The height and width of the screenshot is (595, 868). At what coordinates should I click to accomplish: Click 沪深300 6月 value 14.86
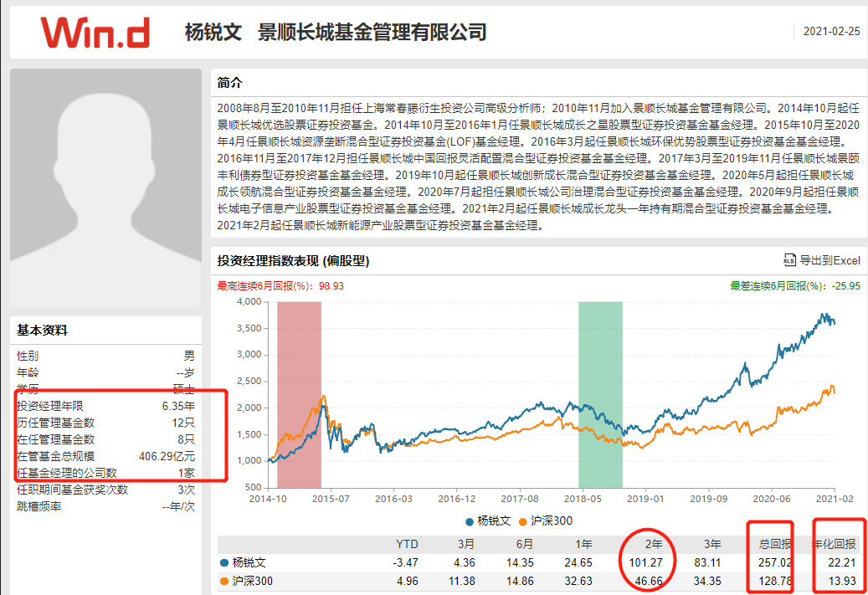pyautogui.click(x=520, y=581)
